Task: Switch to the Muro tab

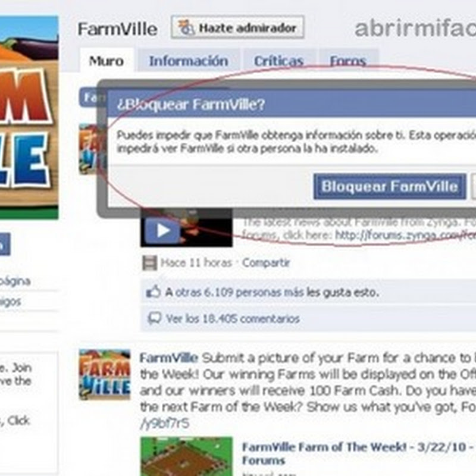Action: (107, 61)
